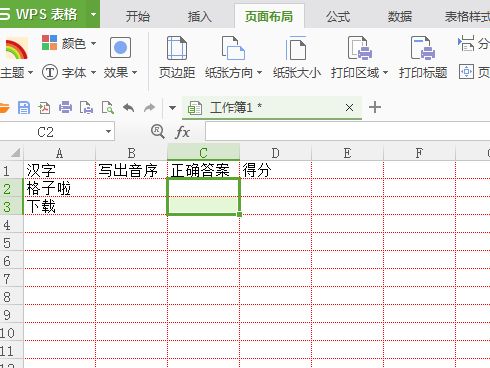Viewport: 490px width, 368px height.
Task: Expand the 纸张方向 dropdown arrow
Action: (x=259, y=72)
